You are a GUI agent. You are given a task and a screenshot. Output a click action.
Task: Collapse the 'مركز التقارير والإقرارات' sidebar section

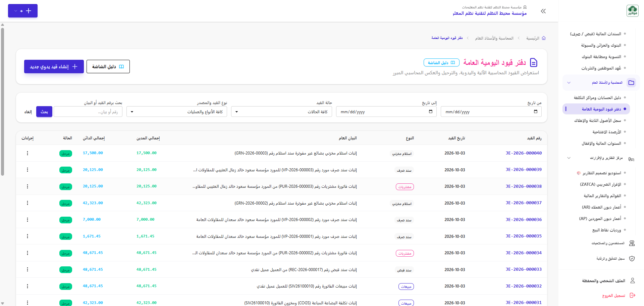click(x=569, y=158)
